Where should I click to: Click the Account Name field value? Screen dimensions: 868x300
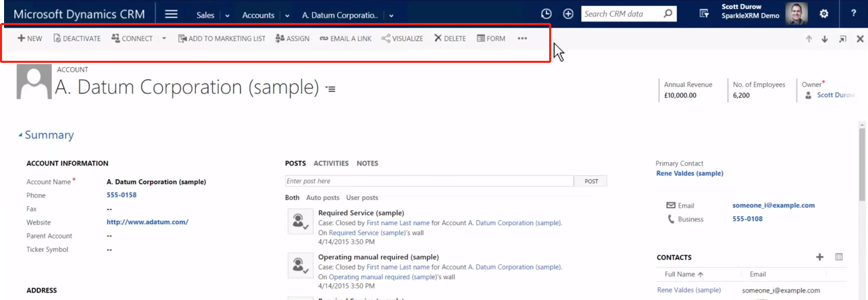(x=156, y=182)
